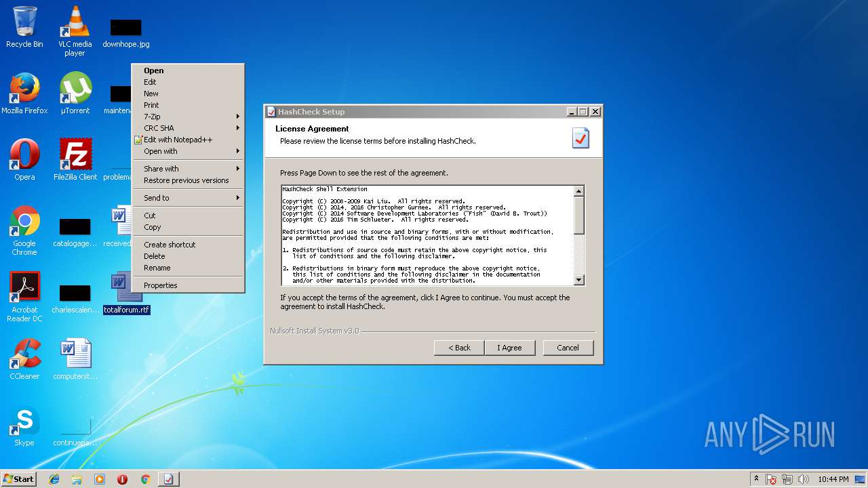Open Properties from the context menu
The image size is (868, 488).
coord(188,285)
